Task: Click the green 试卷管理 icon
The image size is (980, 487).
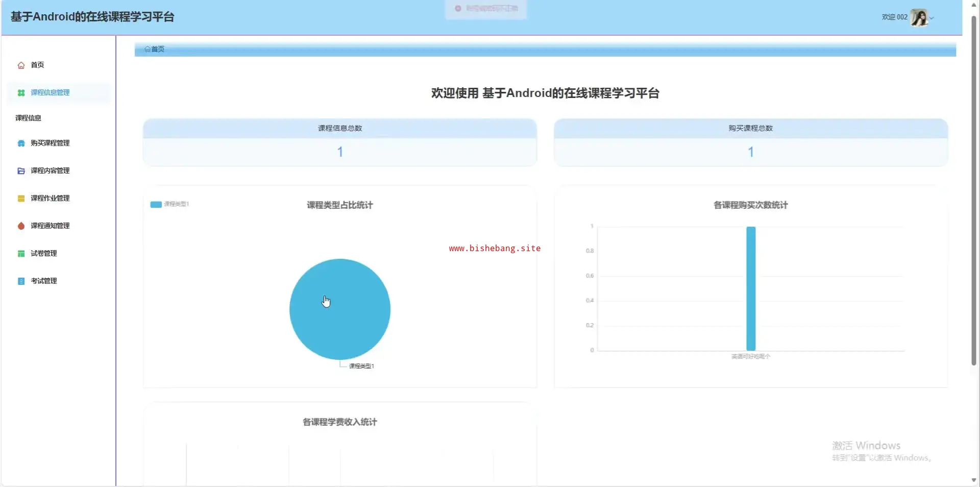Action: pos(21,254)
